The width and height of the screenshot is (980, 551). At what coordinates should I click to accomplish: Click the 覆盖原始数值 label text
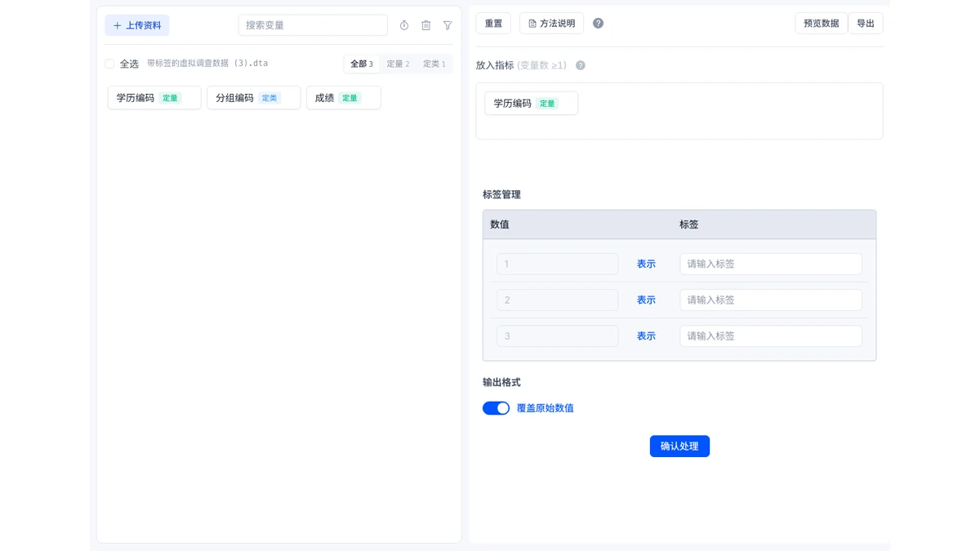click(x=546, y=408)
